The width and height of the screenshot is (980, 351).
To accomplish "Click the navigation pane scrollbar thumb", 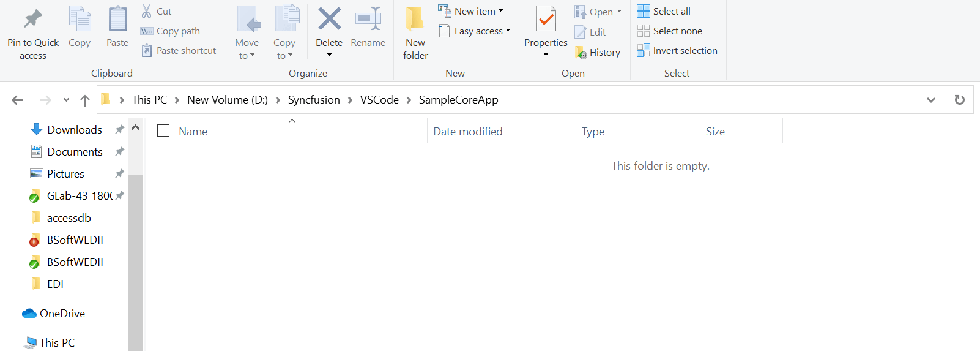I will pyautogui.click(x=136, y=263).
